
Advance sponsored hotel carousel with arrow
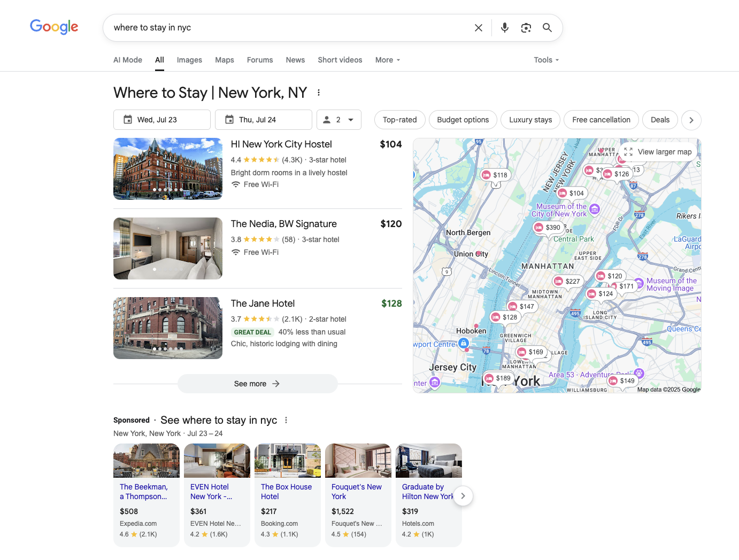(x=463, y=496)
